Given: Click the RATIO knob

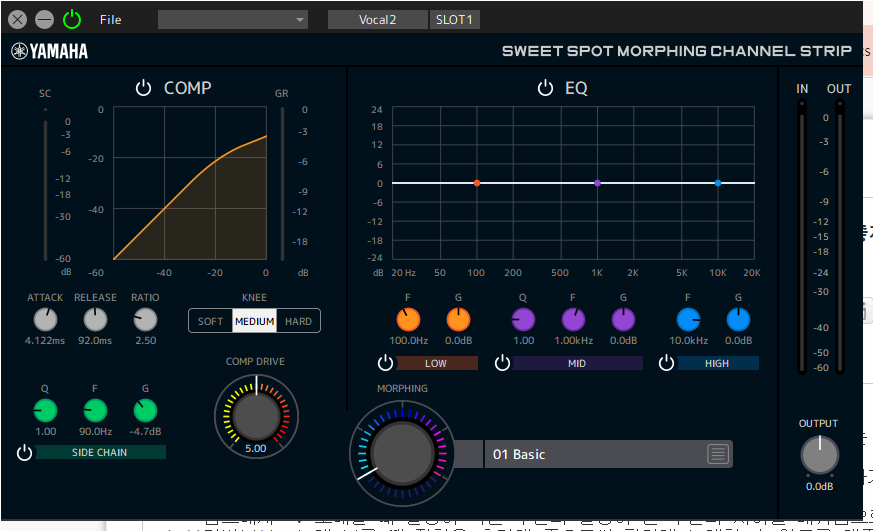Looking at the screenshot, I should point(145,320).
